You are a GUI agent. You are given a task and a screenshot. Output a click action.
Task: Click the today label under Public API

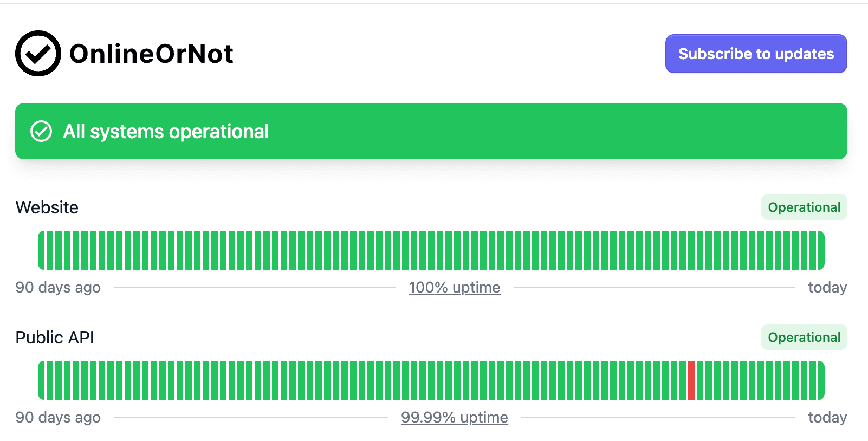827,417
